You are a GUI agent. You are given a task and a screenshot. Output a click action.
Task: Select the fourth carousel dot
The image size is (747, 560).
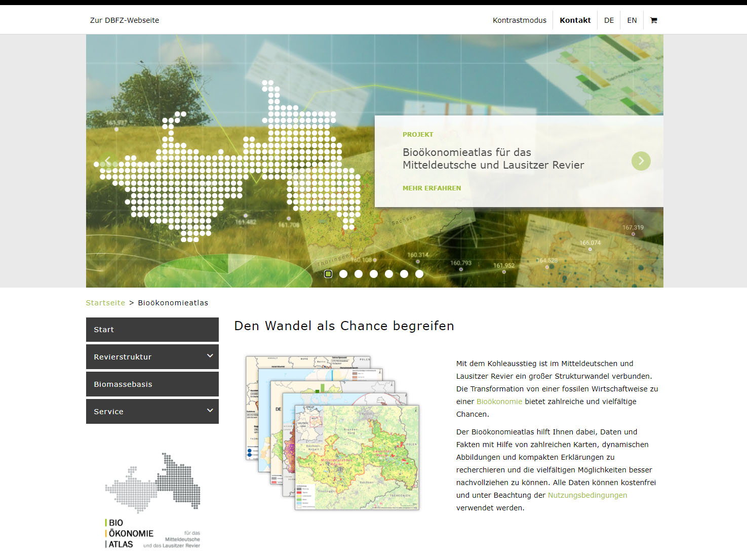pyautogui.click(x=374, y=274)
